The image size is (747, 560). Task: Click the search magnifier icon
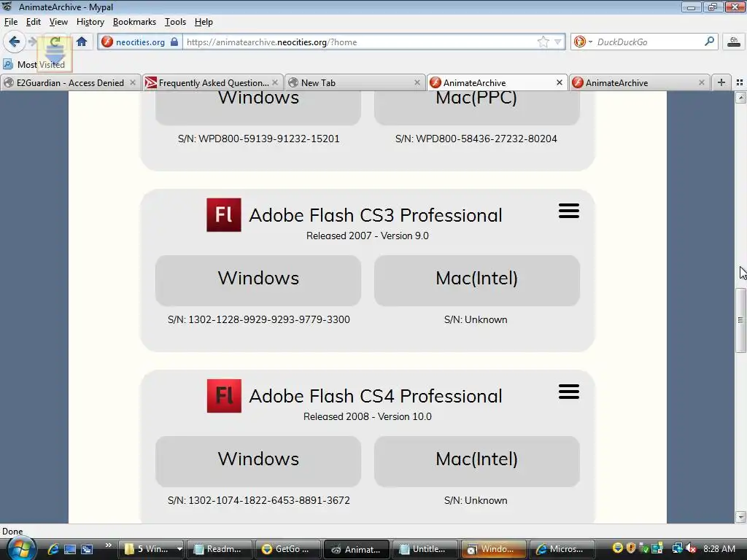(x=709, y=42)
